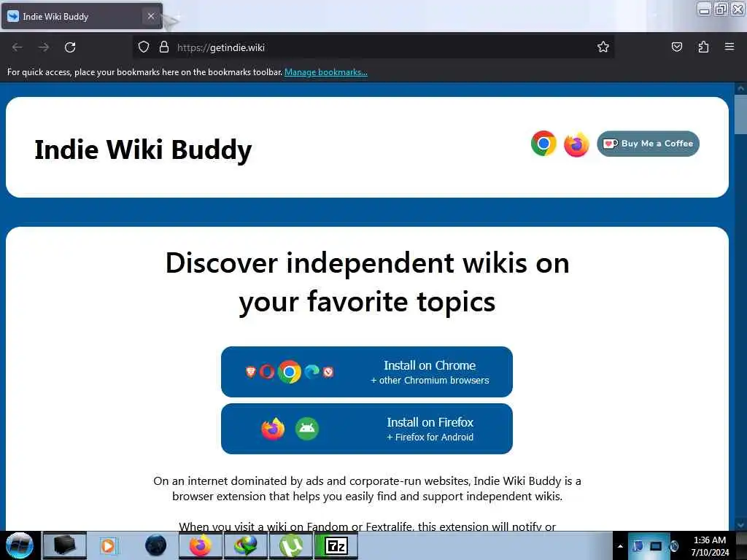Image resolution: width=747 pixels, height=560 pixels.
Task: Open media player taskbar icon
Action: point(109,545)
